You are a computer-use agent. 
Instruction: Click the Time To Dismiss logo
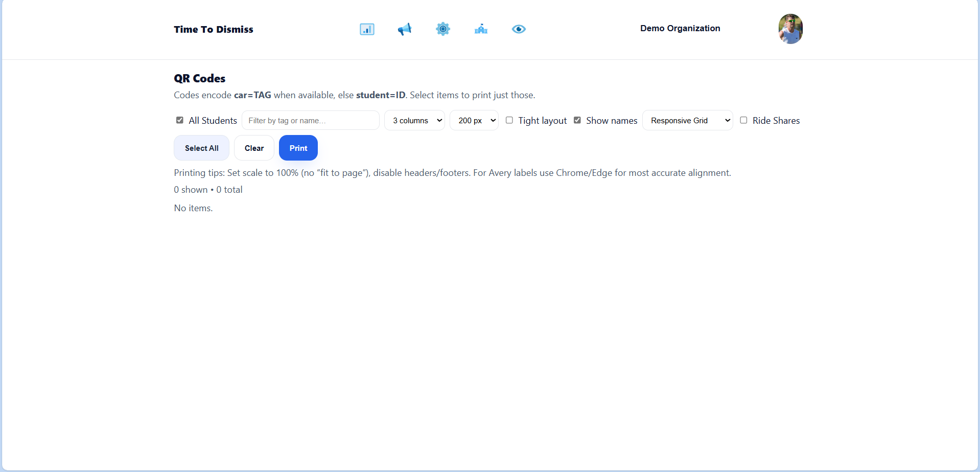(x=214, y=29)
